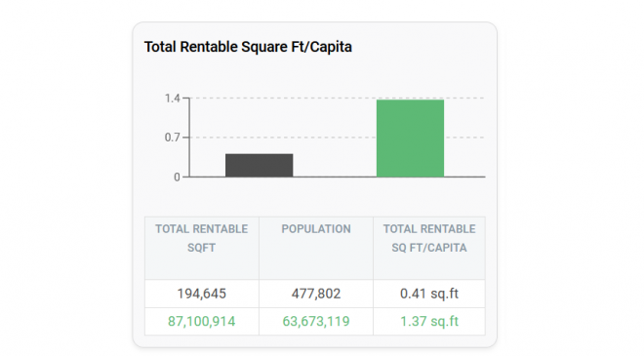Click the dark gray bar in chart

coord(260,165)
